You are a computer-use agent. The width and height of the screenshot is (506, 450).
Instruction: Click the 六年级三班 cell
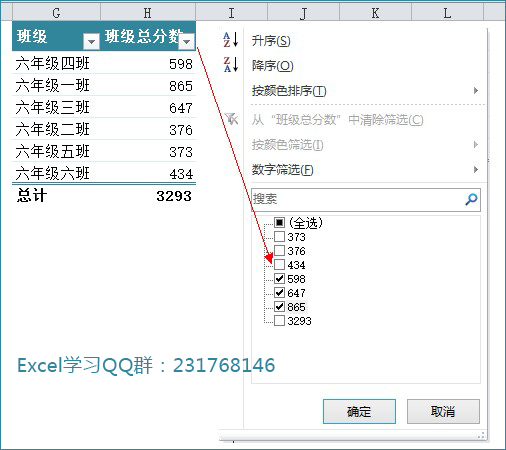(x=56, y=107)
